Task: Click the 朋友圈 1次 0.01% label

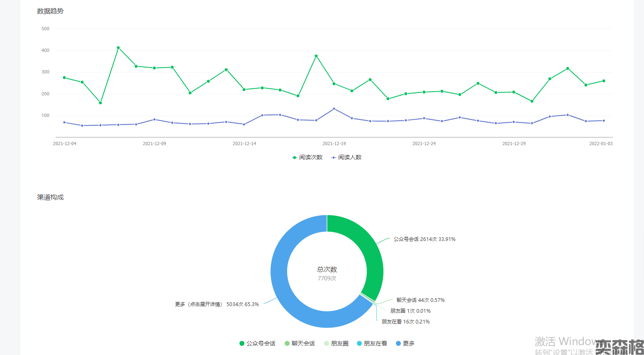Action: pos(410,311)
